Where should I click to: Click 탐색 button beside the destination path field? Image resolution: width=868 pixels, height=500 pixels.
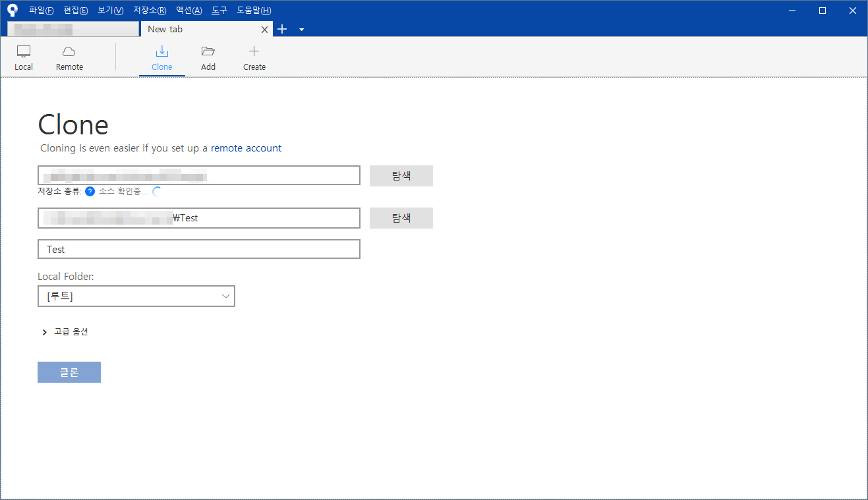(401, 218)
